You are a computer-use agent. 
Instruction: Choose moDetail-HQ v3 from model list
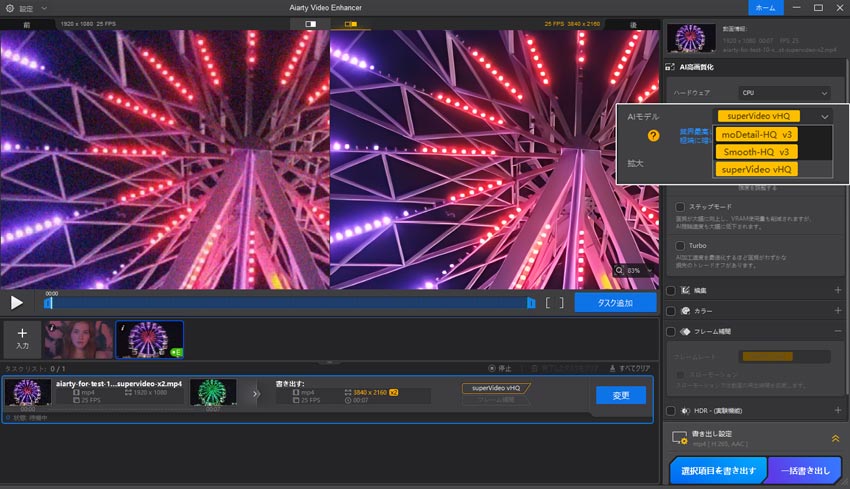[x=756, y=134]
